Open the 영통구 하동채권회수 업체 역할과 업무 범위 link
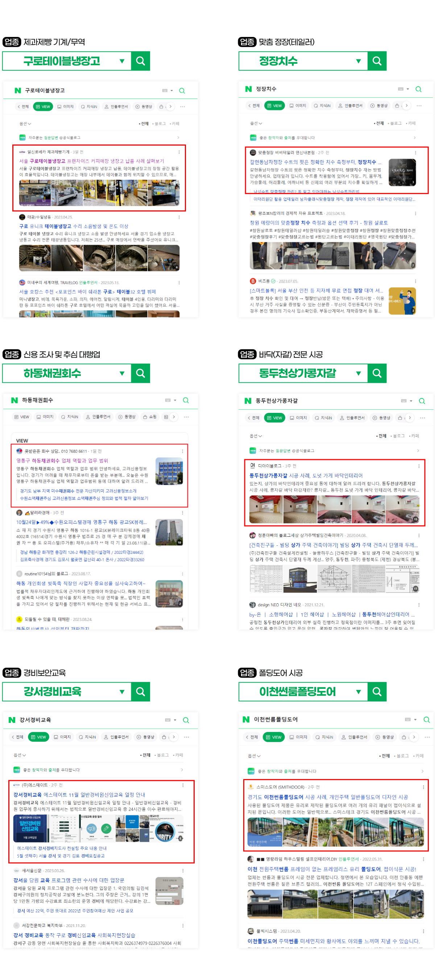 62,461
